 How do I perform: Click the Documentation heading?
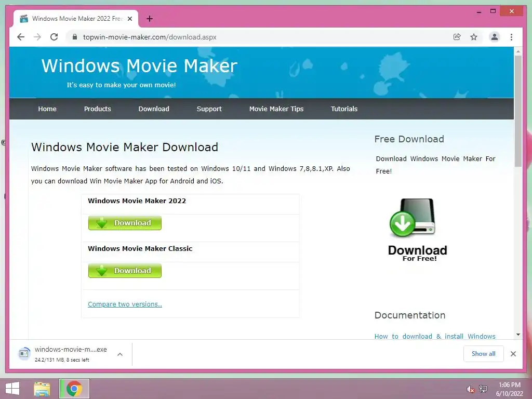click(x=410, y=315)
